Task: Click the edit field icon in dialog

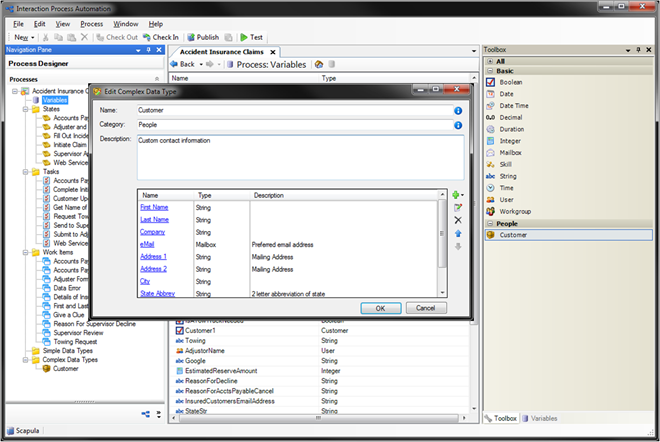Action: (457, 207)
